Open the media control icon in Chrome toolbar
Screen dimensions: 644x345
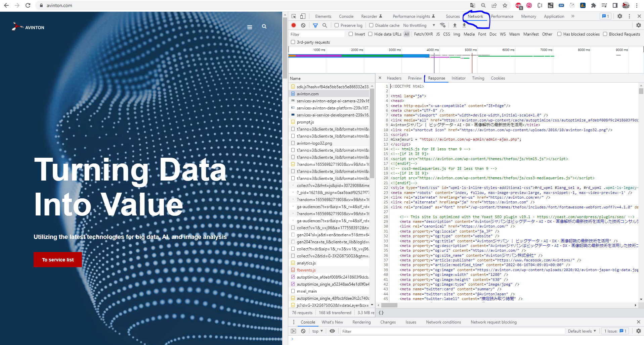tap(604, 5)
